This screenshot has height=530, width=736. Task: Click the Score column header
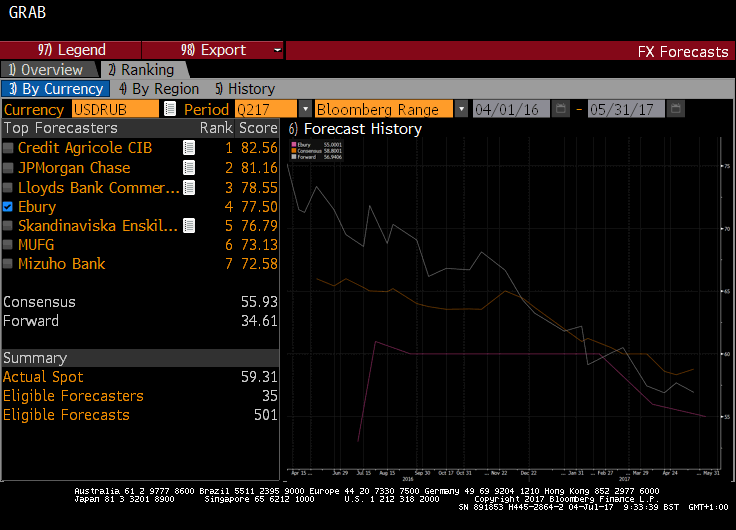(258, 128)
